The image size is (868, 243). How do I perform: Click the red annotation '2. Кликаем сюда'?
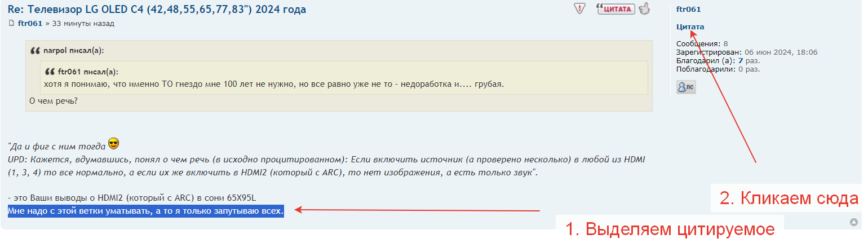789,198
